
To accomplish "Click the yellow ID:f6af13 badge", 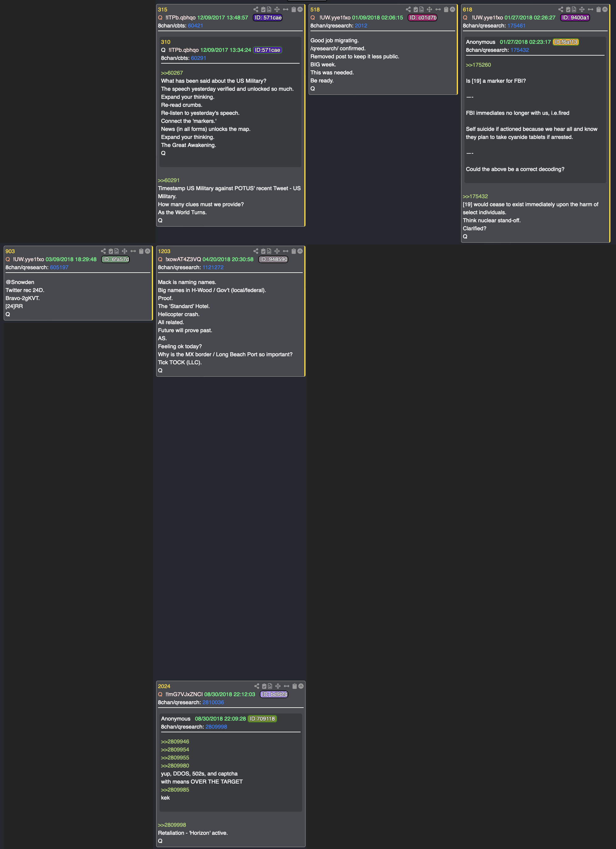I will 565,42.
